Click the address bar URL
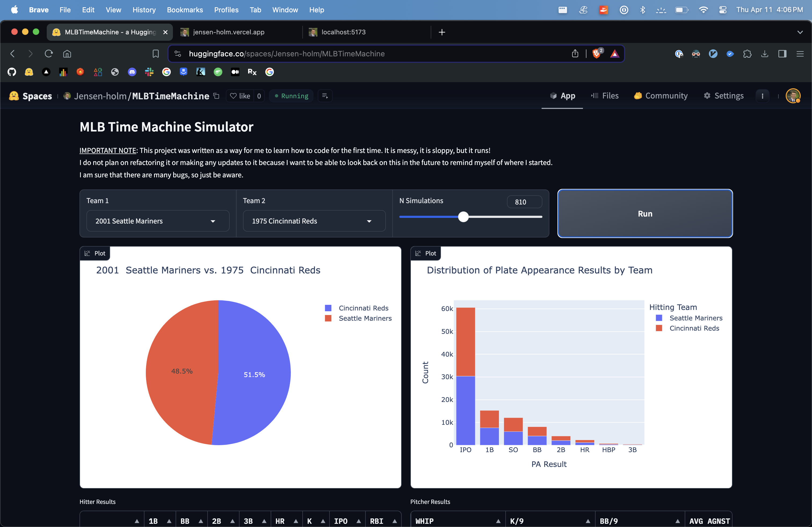The width and height of the screenshot is (812, 527). coord(287,53)
